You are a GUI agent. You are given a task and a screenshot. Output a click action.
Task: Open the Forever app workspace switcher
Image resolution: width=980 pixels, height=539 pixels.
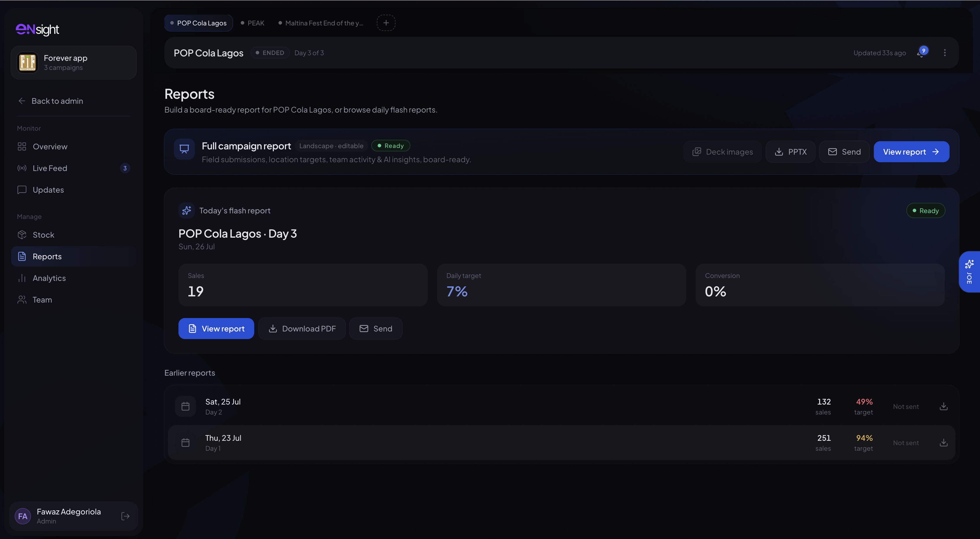pos(74,63)
